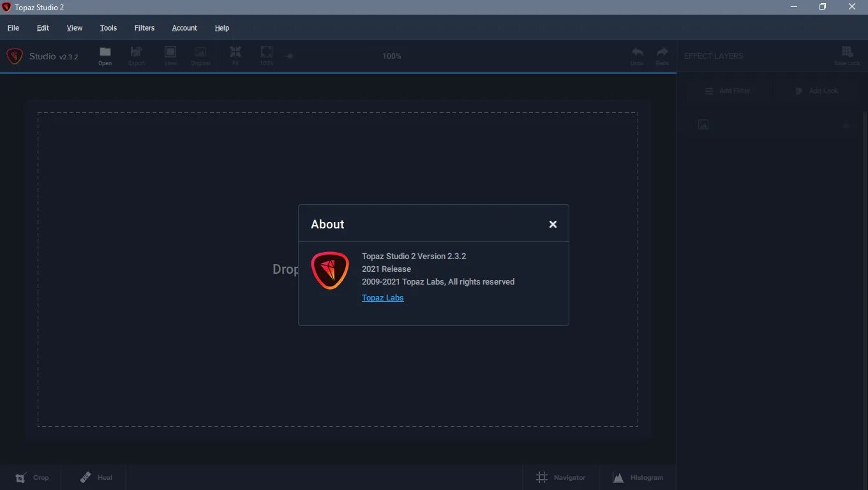Open the View menu
Viewport: 868px width, 490px height.
[x=75, y=28]
